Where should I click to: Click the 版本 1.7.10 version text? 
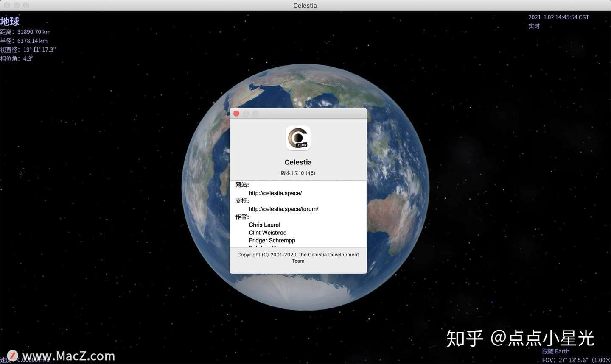click(x=298, y=173)
